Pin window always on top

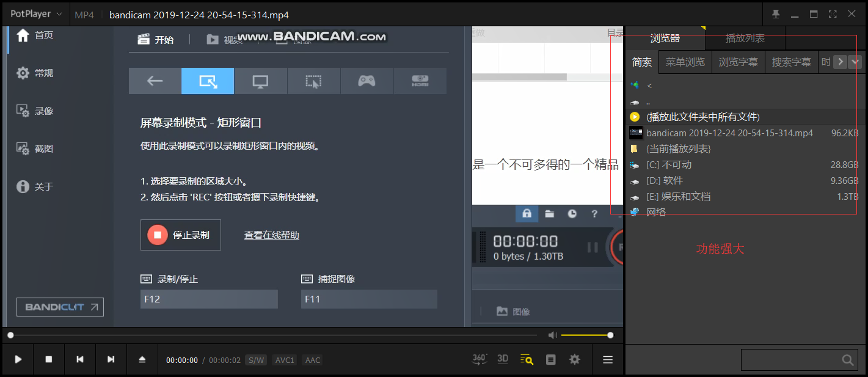click(x=776, y=14)
